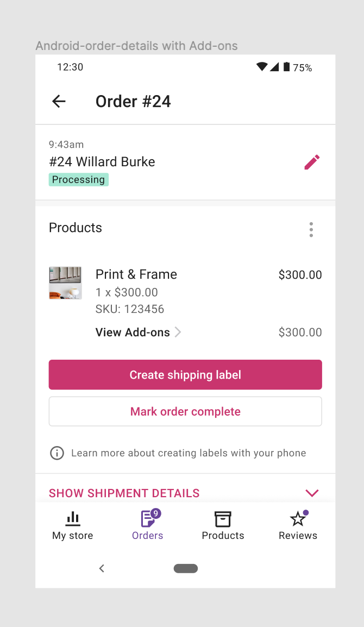Open the My store tab icon
Screen dimensions: 364x627
(72, 519)
